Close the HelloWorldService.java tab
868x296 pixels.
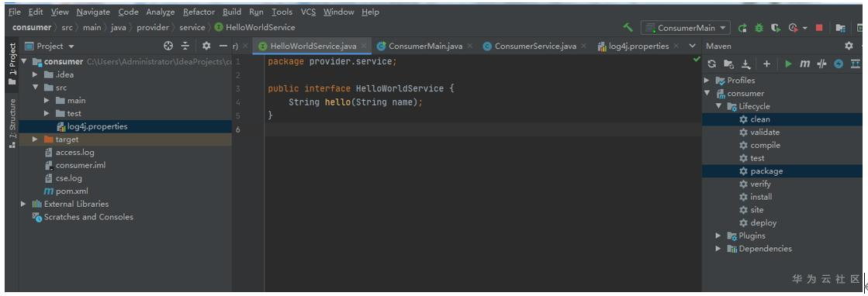[x=364, y=46]
